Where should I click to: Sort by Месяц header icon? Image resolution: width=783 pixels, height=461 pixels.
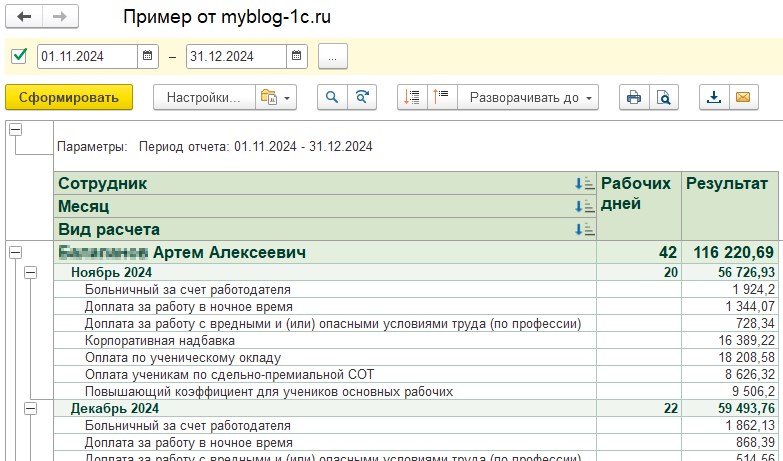tap(584, 207)
